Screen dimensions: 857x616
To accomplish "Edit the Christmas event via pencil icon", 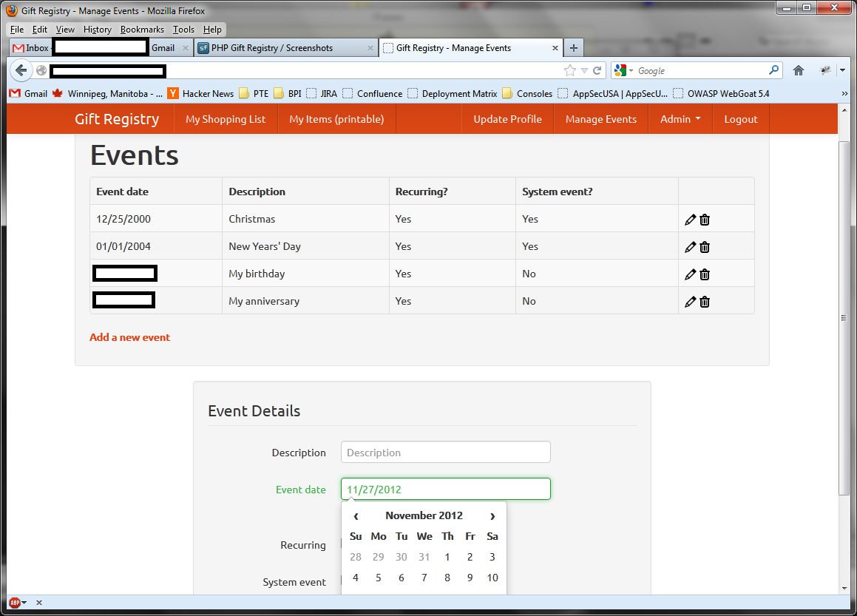I will [690, 219].
